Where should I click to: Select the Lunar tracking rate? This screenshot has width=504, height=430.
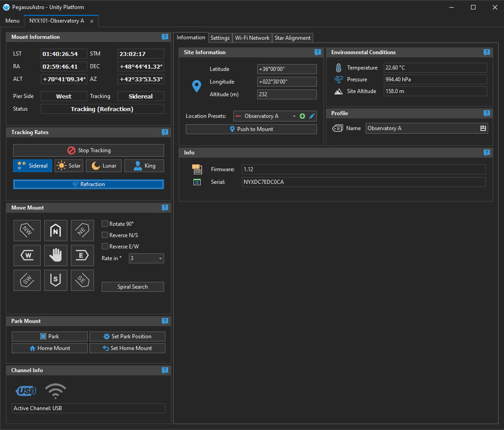pos(103,165)
